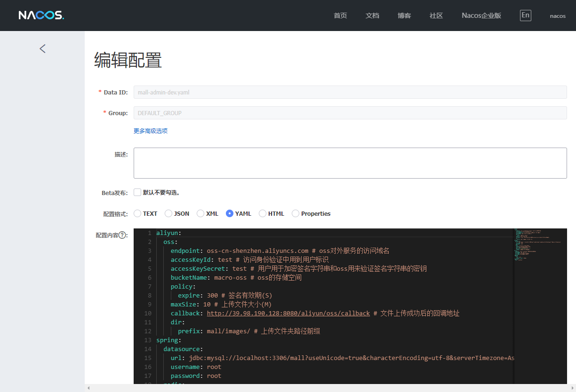Viewport: 576px width, 392px height.
Task: Click the 'password: root' line
Action: [x=196, y=376]
